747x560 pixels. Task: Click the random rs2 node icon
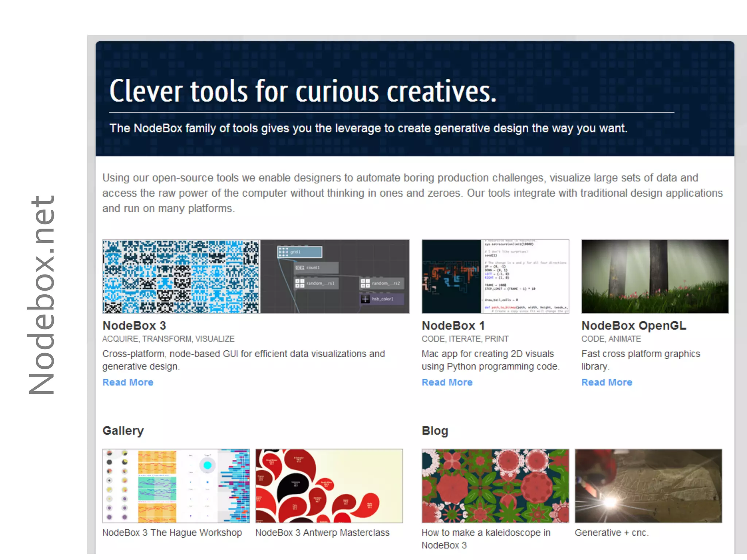[x=365, y=283]
